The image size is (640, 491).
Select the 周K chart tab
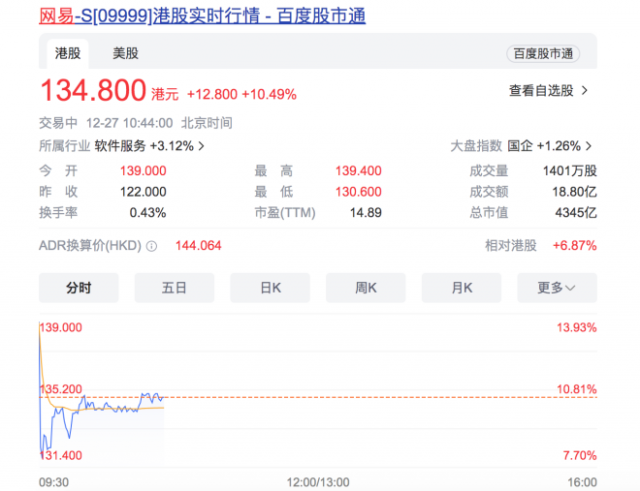tap(366, 288)
